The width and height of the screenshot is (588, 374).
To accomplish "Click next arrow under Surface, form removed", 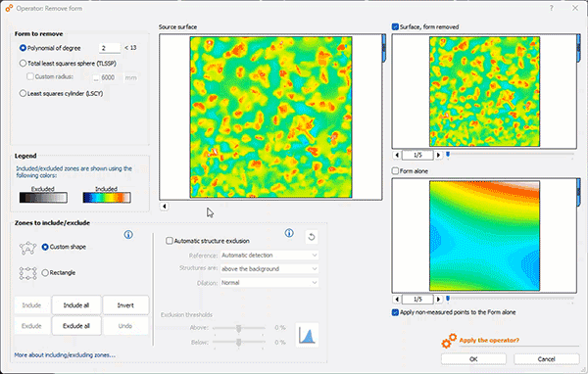I will coord(438,155).
